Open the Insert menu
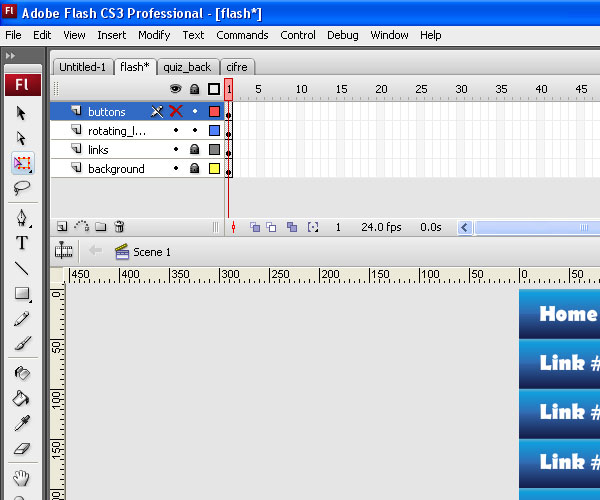 tap(111, 35)
